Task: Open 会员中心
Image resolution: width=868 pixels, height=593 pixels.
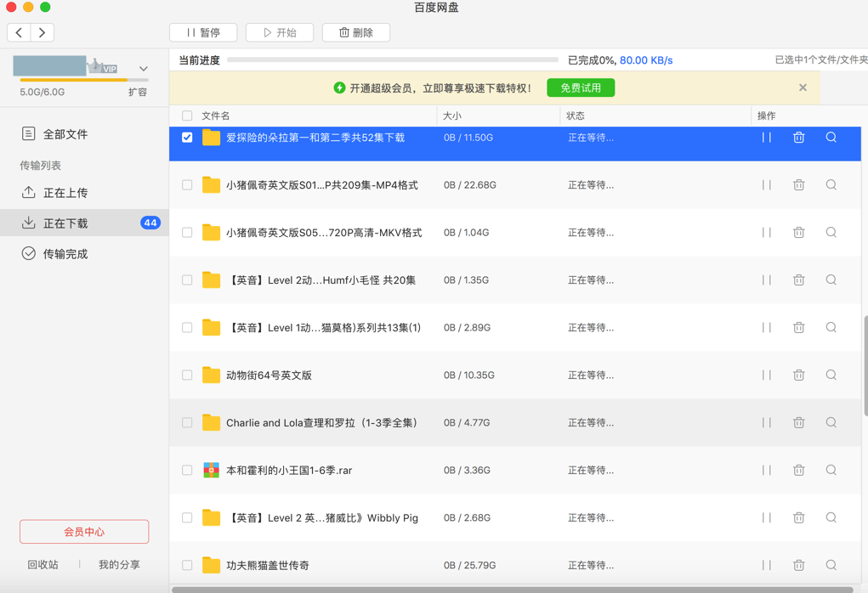Action: 84,532
